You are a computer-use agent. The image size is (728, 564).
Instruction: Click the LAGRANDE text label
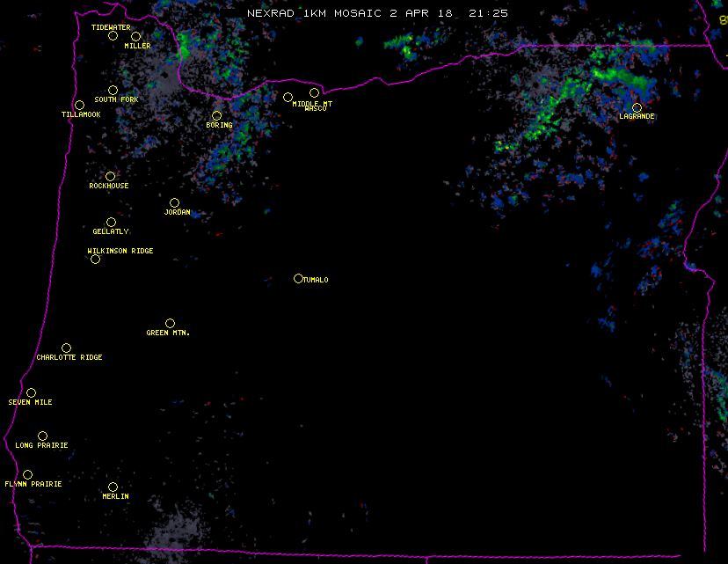(x=637, y=117)
